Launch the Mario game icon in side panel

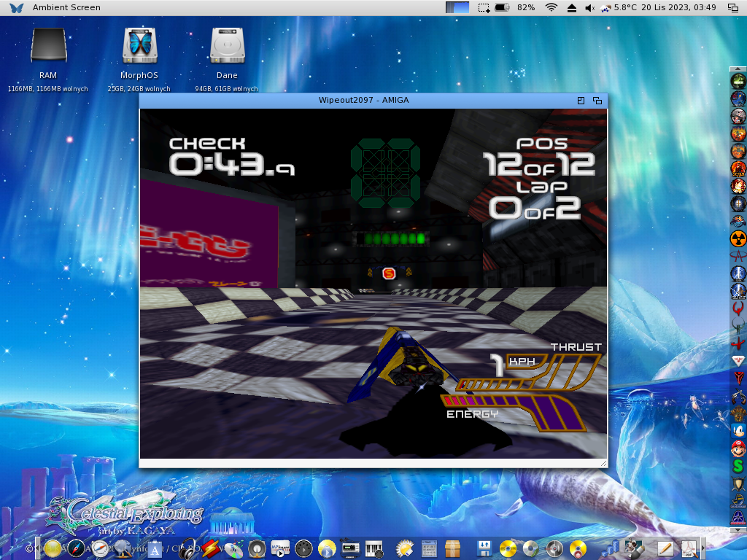pos(738,448)
